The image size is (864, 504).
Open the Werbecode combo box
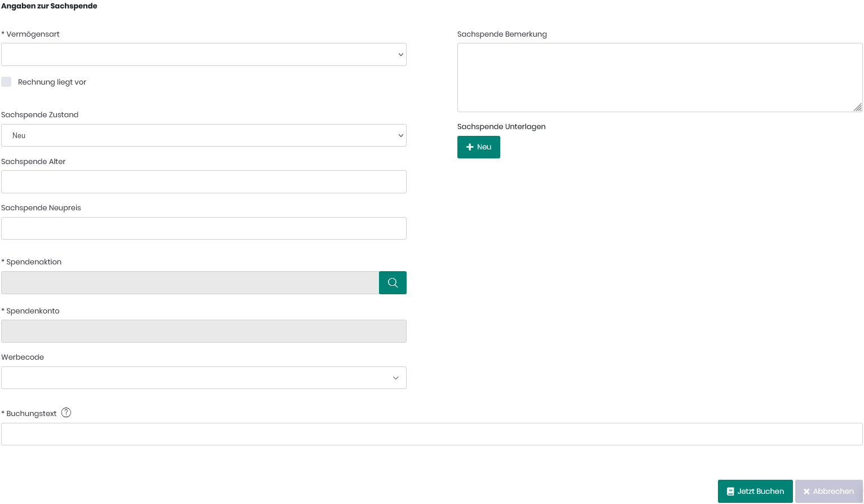[x=204, y=378]
